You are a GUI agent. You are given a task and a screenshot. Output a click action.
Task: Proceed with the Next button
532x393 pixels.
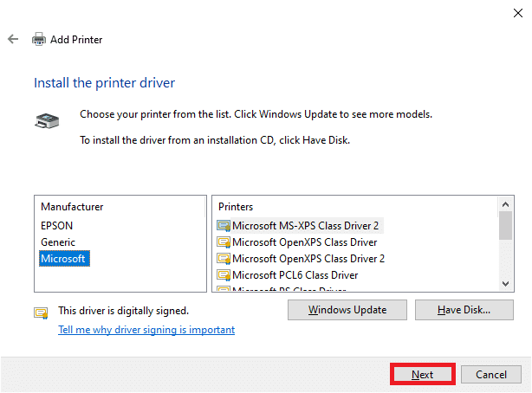coord(423,374)
